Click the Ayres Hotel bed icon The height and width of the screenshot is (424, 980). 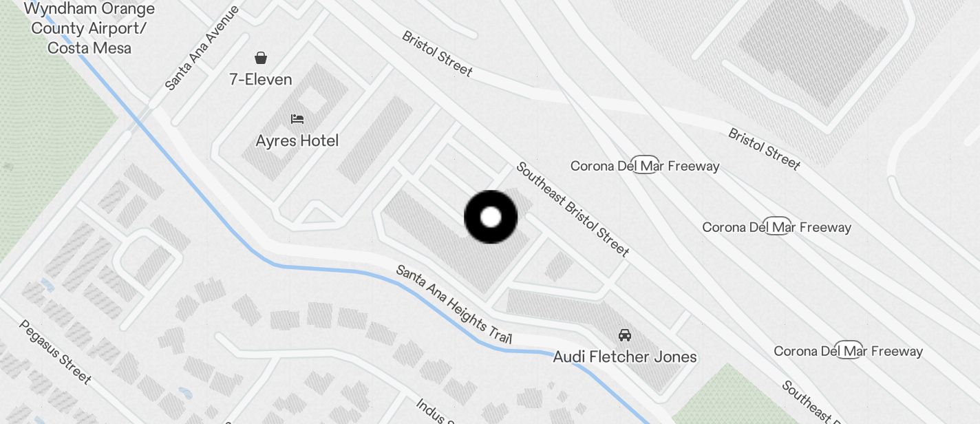pyautogui.click(x=297, y=119)
